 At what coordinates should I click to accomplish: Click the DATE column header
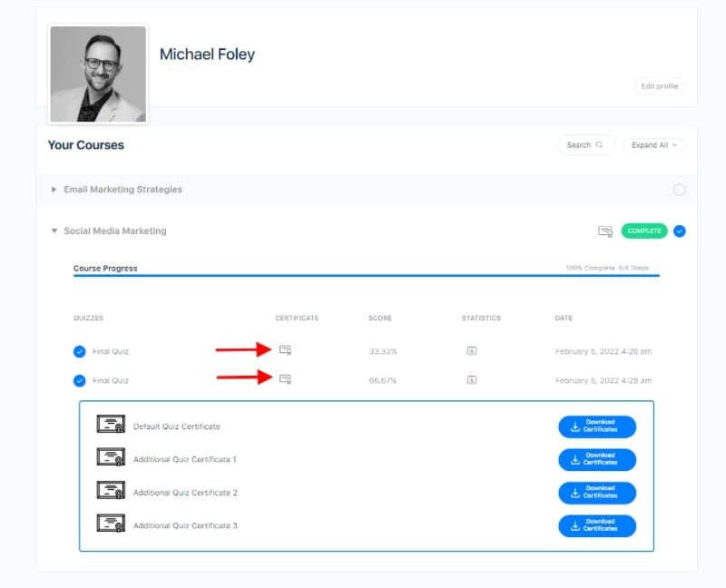pos(564,318)
